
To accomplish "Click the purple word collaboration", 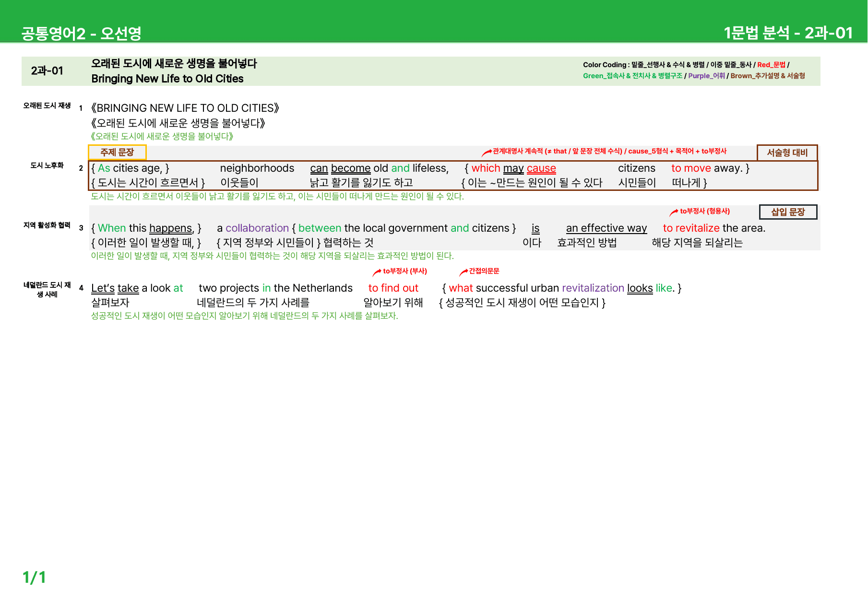I will (257, 228).
